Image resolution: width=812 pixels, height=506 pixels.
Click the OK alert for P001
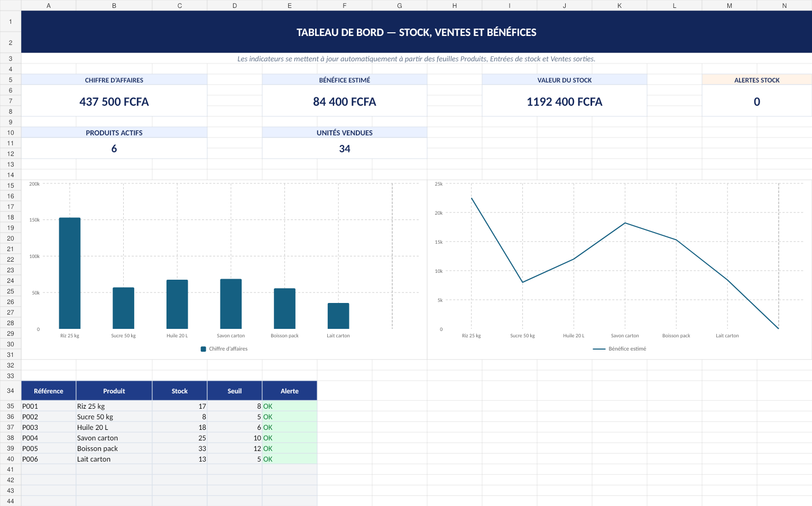[x=290, y=406]
